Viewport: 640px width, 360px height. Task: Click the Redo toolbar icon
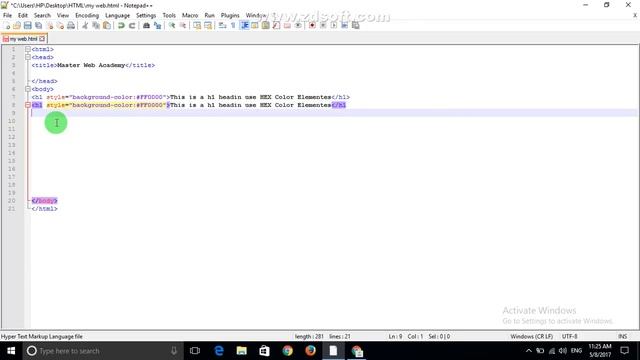(x=132, y=25)
